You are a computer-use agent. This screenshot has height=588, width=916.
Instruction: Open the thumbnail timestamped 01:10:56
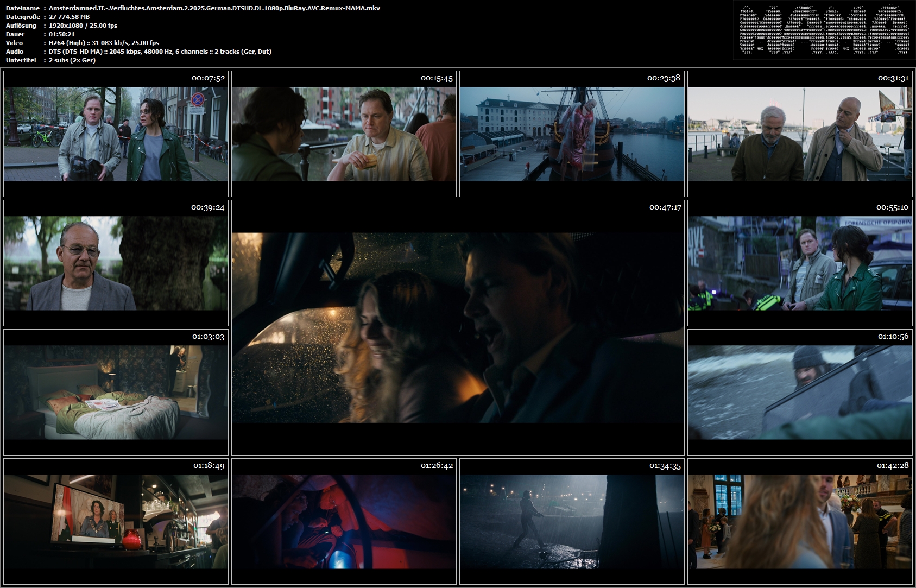800,392
